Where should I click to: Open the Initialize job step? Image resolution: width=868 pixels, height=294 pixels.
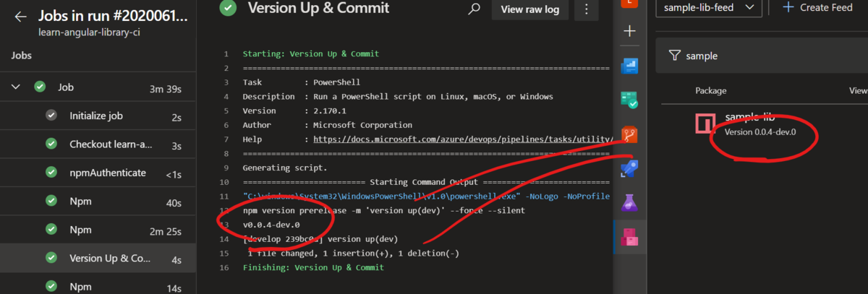click(98, 116)
